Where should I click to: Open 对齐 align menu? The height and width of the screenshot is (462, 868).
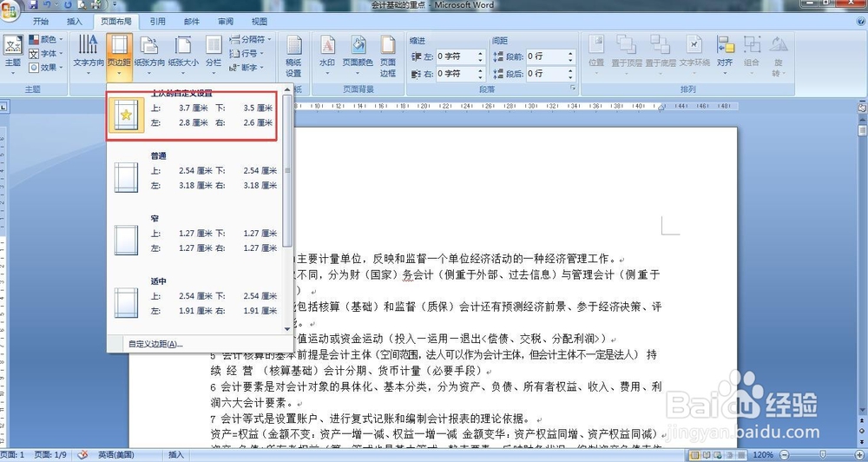[725, 54]
